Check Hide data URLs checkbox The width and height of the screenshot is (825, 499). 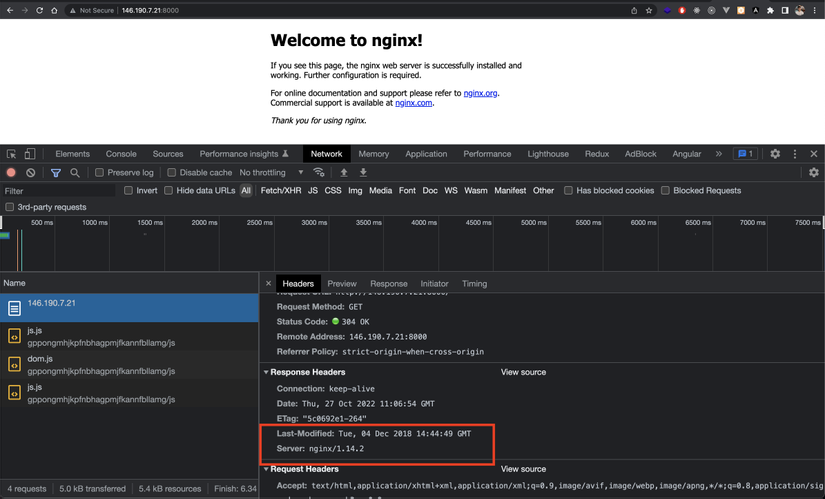click(x=168, y=191)
